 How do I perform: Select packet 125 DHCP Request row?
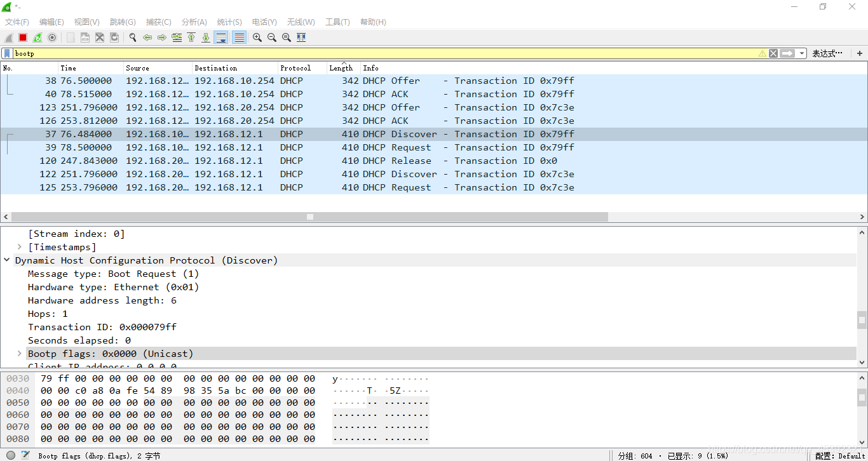[x=434, y=187]
